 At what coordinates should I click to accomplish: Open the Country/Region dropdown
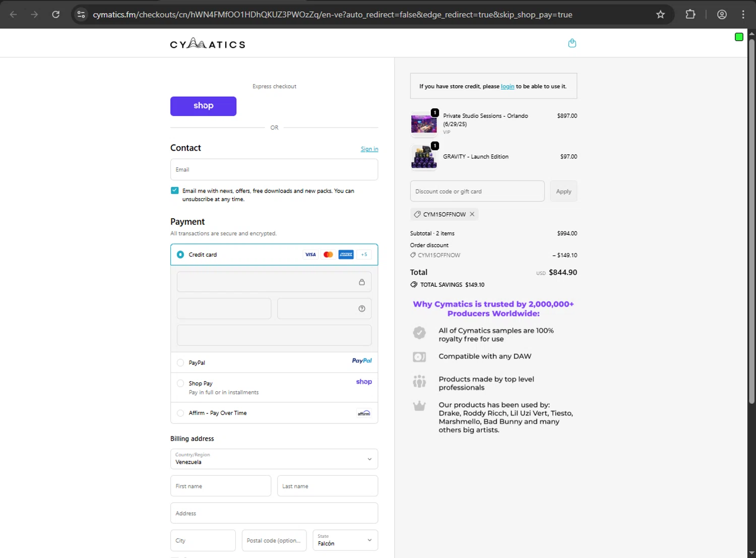(274, 459)
